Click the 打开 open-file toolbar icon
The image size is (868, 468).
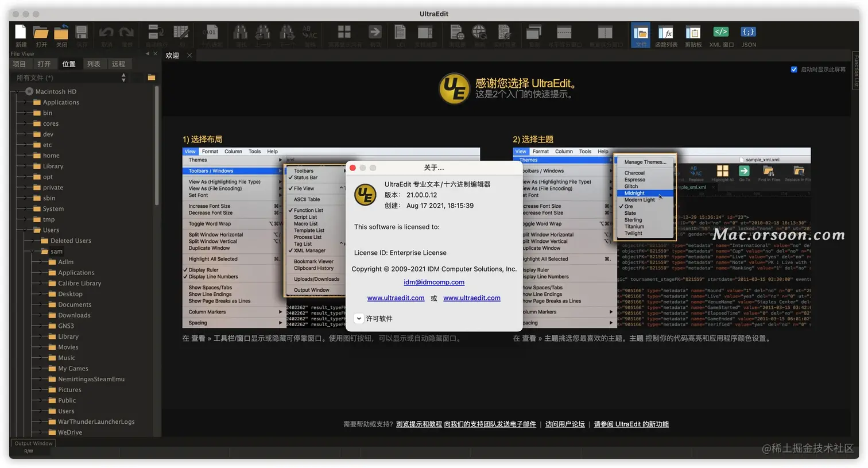pyautogui.click(x=41, y=32)
